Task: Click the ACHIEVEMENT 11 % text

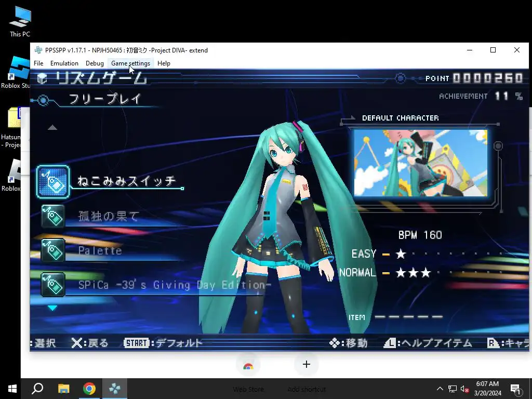Action: pos(481,96)
